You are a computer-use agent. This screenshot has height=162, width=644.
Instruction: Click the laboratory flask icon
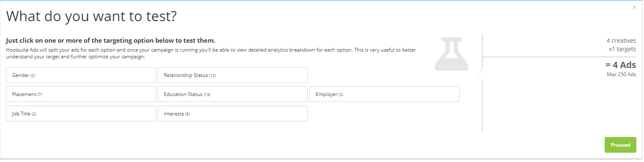click(x=452, y=54)
